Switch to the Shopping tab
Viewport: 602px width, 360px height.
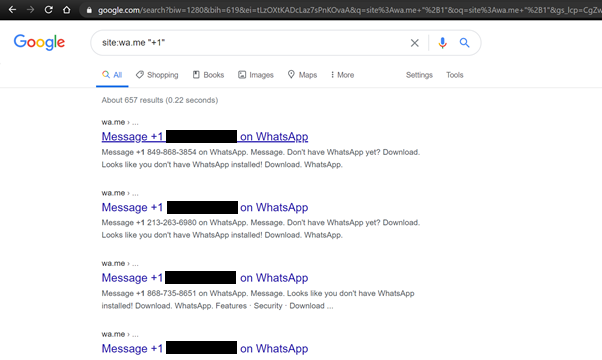157,75
